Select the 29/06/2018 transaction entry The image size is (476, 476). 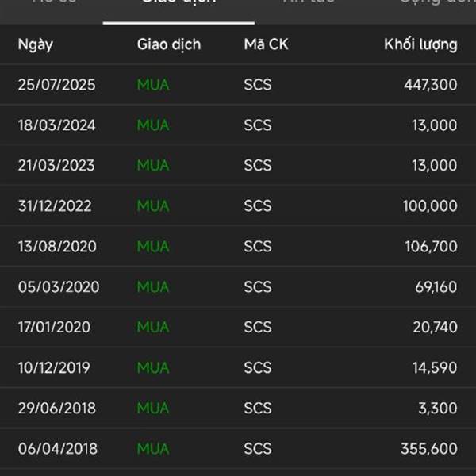click(238, 408)
